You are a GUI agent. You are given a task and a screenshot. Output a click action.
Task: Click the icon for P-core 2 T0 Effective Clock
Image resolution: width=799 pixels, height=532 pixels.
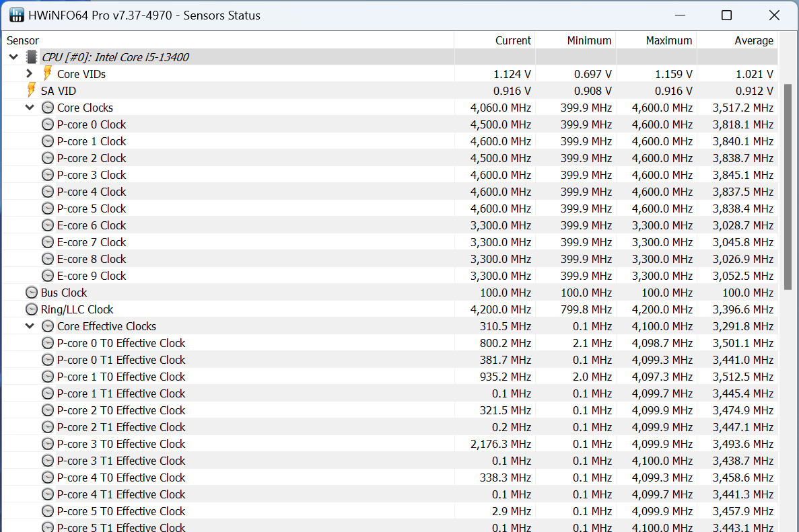click(47, 410)
